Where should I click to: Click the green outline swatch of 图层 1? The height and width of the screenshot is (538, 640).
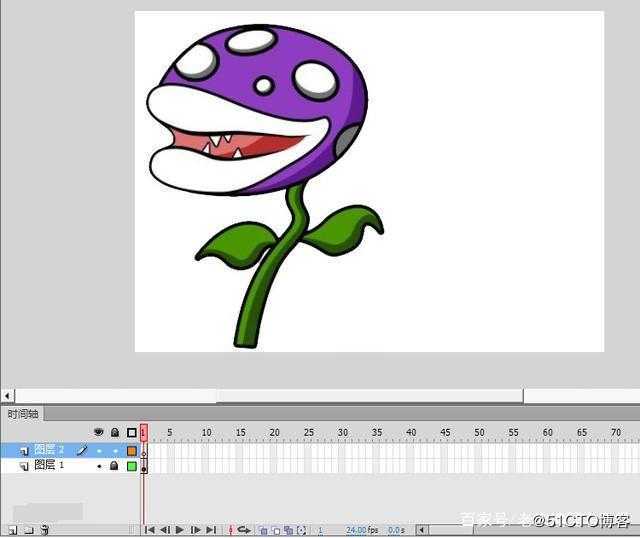(131, 466)
